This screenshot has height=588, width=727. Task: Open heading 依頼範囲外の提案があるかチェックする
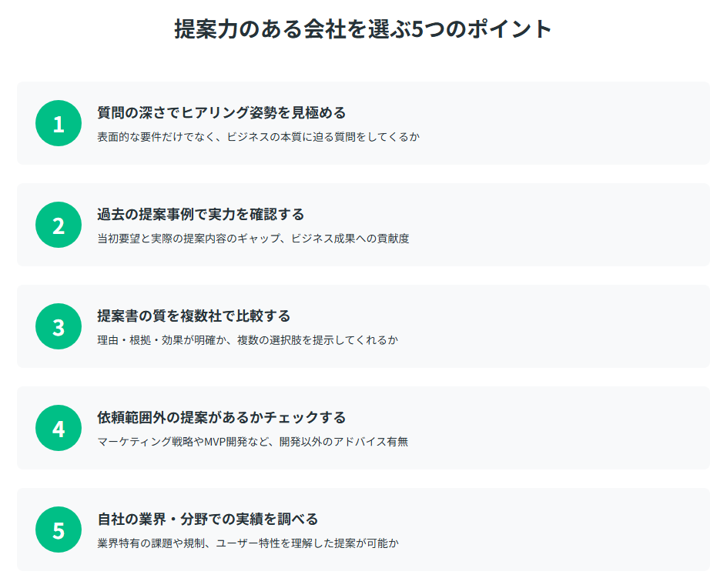coord(221,417)
